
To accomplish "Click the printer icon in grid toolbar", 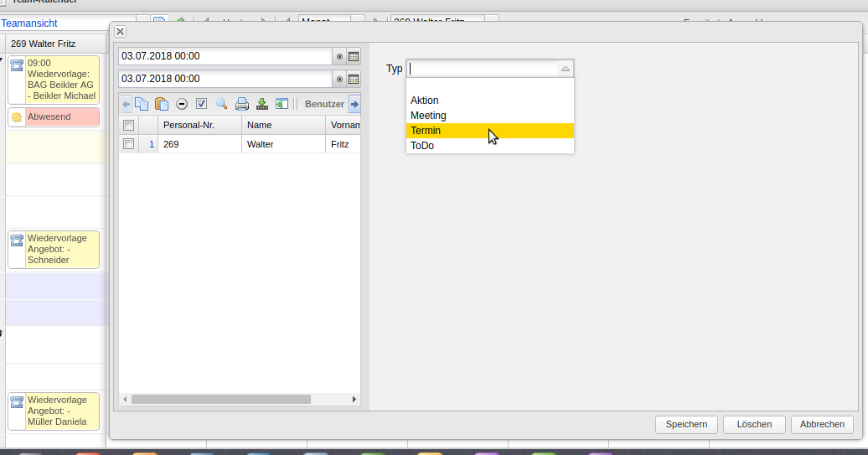I will tap(242, 104).
